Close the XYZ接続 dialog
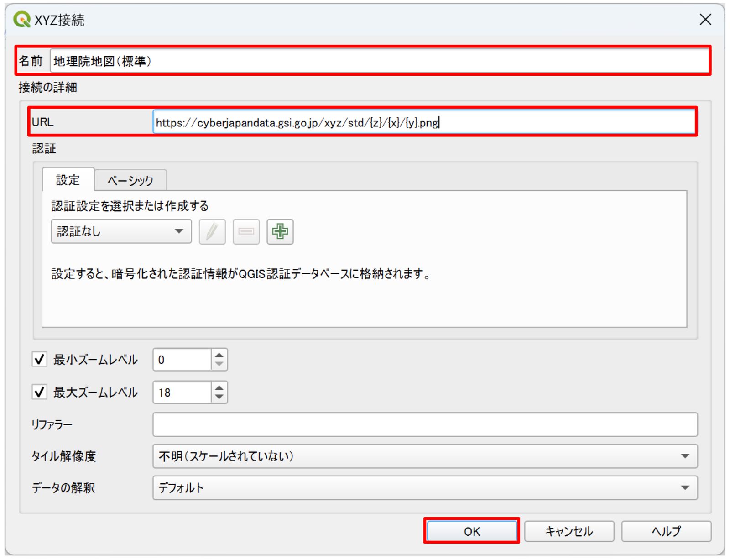The width and height of the screenshot is (730, 560). point(705,20)
